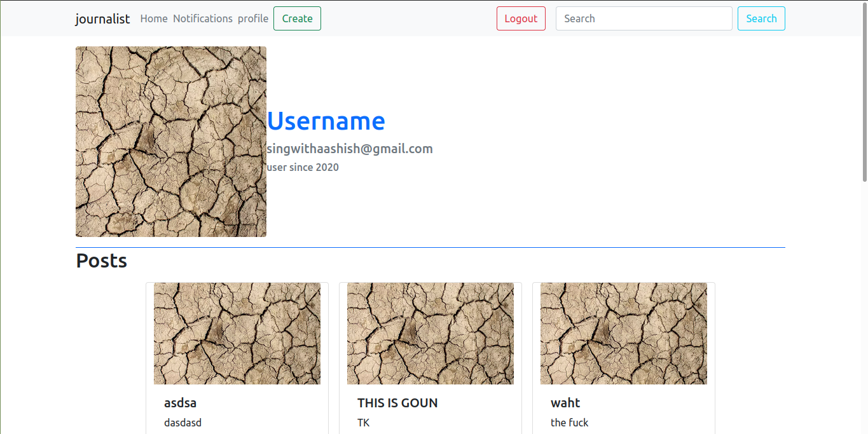Viewport: 868px width, 434px height.
Task: Click the 'THIS IS GOUN' post title
Action: pos(397,403)
